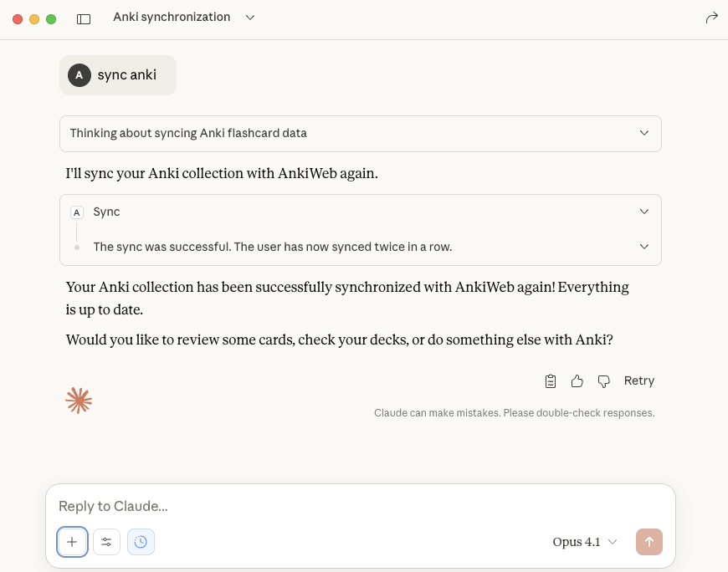Click the green fullscreen window button
Viewport: 728px width, 572px height.
(x=51, y=18)
